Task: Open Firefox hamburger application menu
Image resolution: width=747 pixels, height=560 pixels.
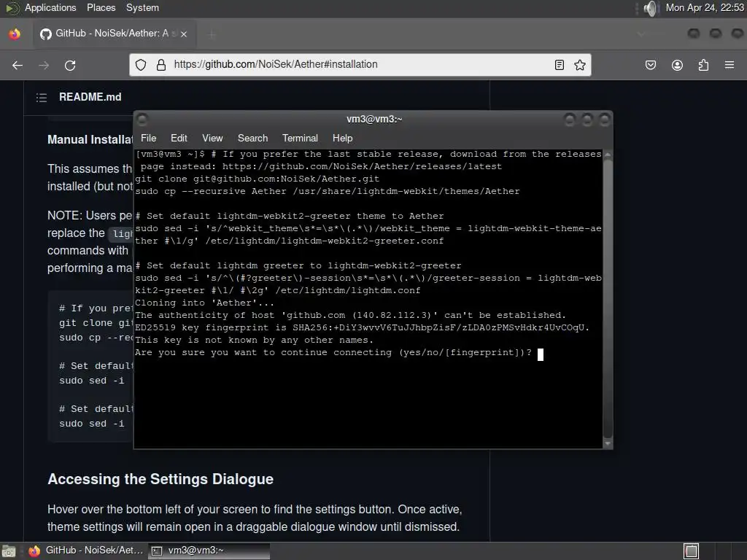Action: [729, 65]
